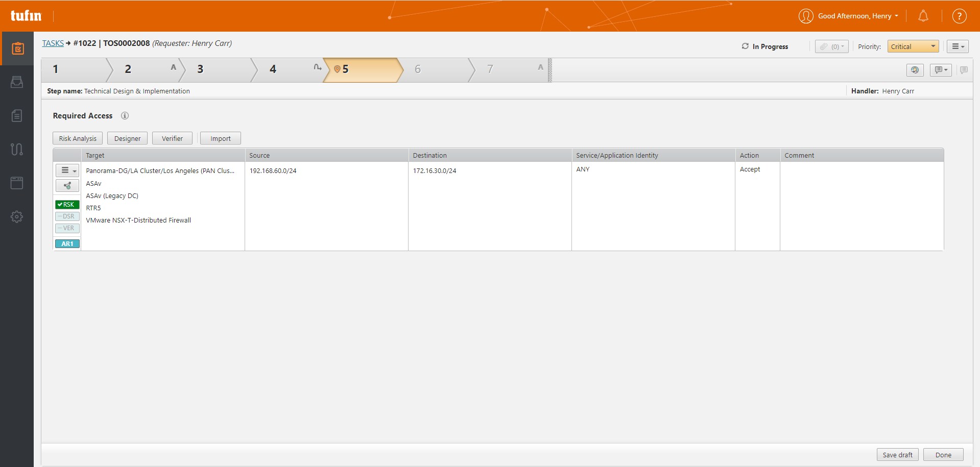
Task: Click the Done button
Action: coord(943,455)
